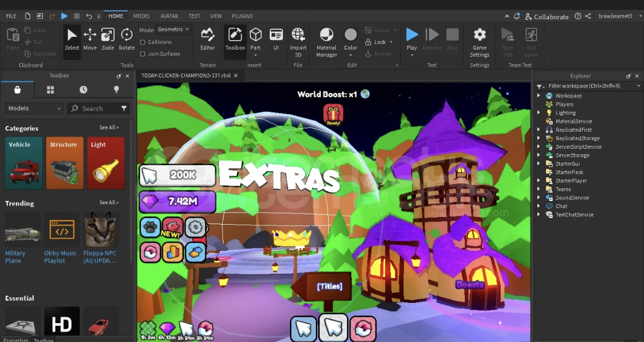Expand the Workspace node in Explorer
This screenshot has height=342, width=644.
(538, 95)
